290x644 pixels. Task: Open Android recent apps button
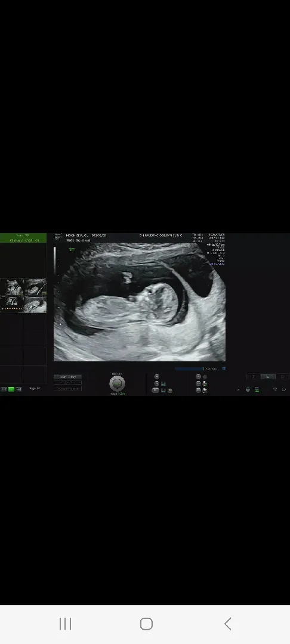tap(65, 624)
